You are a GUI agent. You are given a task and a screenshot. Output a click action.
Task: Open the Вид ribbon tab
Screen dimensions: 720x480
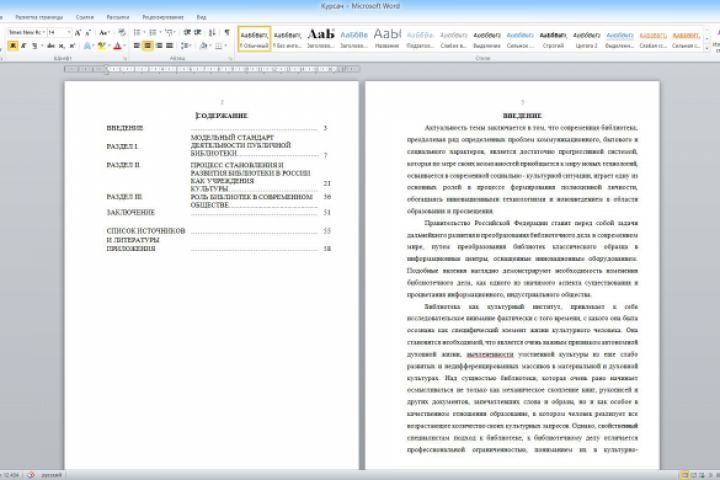pos(201,17)
